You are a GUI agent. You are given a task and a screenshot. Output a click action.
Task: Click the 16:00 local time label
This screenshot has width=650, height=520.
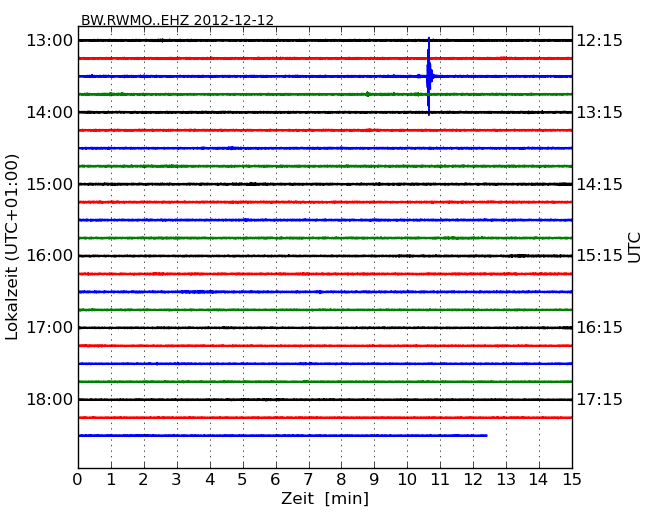tap(49, 255)
